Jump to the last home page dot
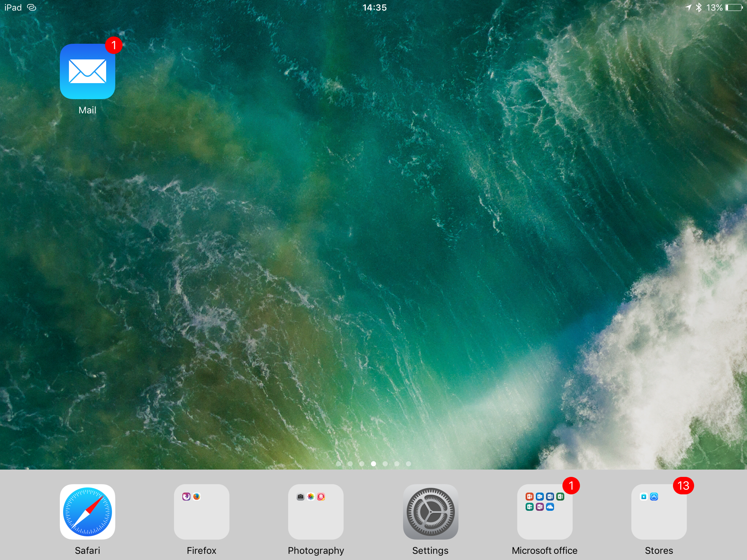Viewport: 747px width, 560px height. (409, 464)
